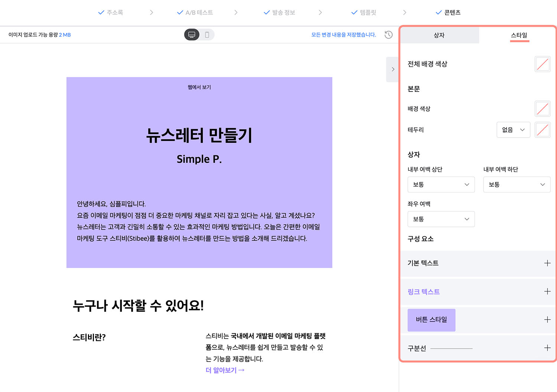Click the 템플릿 step checkmark icon
The image size is (557, 392).
tap(354, 12)
